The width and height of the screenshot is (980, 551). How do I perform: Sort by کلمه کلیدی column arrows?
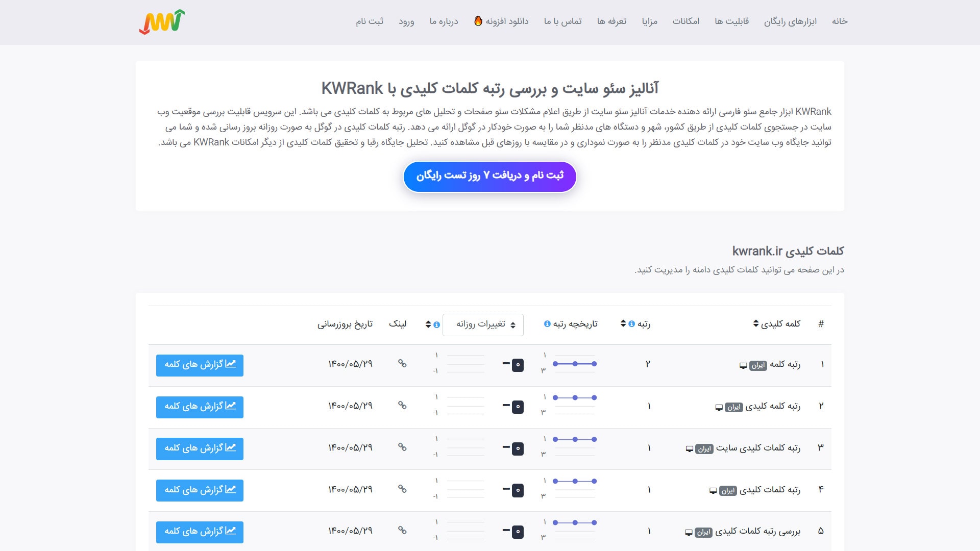[x=756, y=323]
